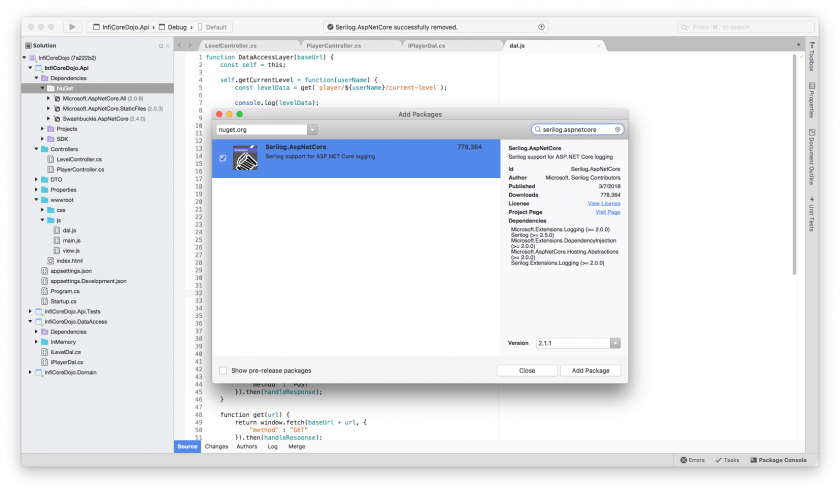The height and width of the screenshot is (492, 840).
Task: Navigate forward in editor history
Action: click(190, 46)
